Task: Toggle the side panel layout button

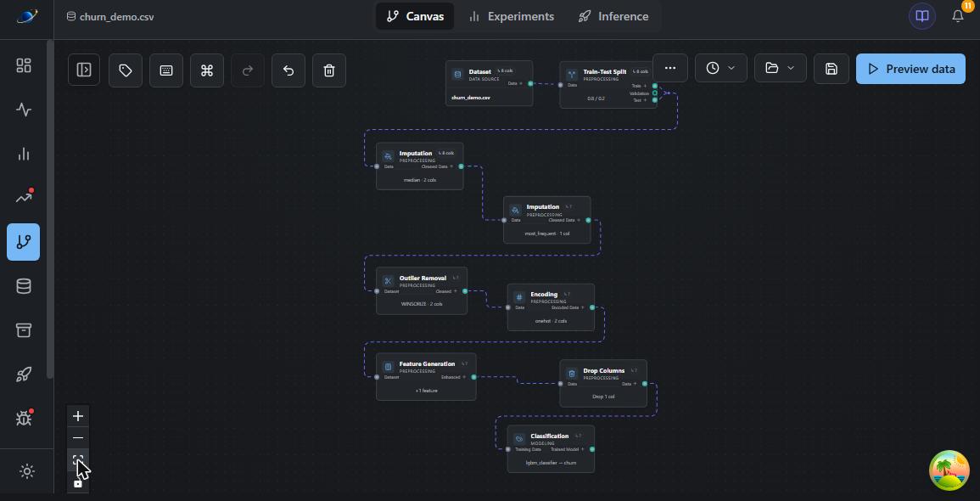Action: [84, 70]
